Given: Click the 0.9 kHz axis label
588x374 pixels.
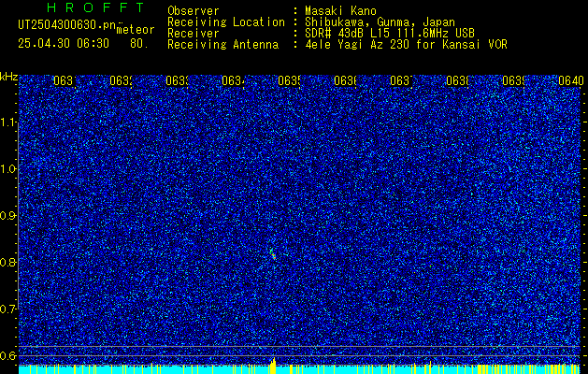Looking at the screenshot, I should point(8,216).
